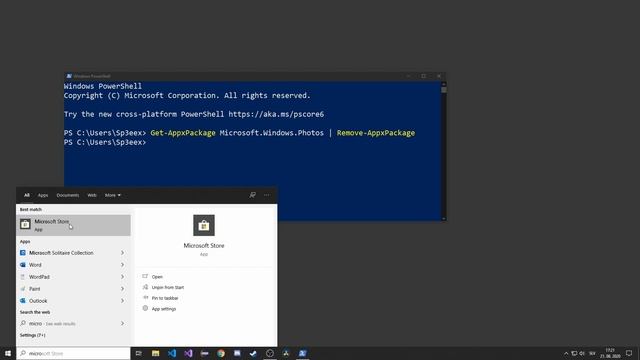This screenshot has height=360, width=640.
Task: Click the PowerShell window vertical scrollbar
Action: (444, 151)
